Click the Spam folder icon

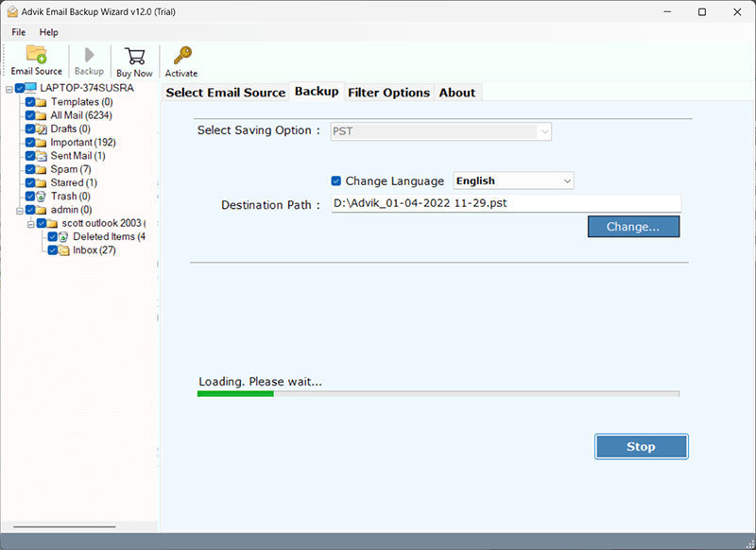[x=41, y=170]
